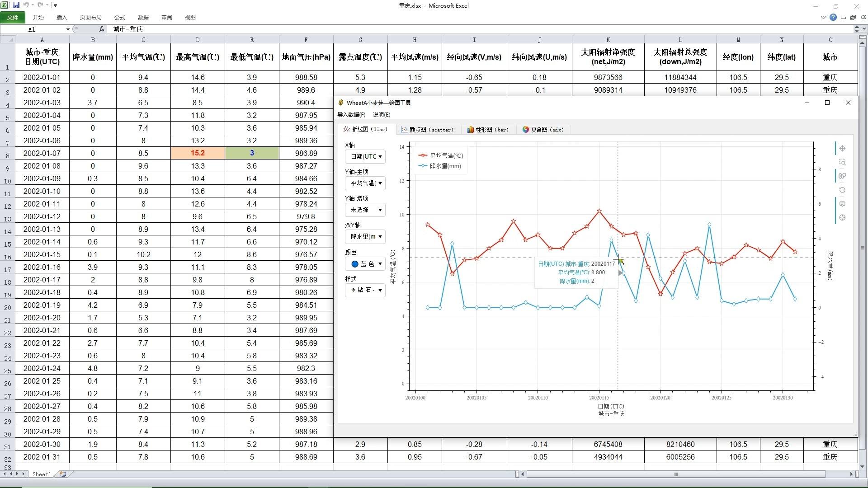Switch to 散点图 (scatter) tab
Image resolution: width=868 pixels, height=488 pixels.
pyautogui.click(x=427, y=130)
